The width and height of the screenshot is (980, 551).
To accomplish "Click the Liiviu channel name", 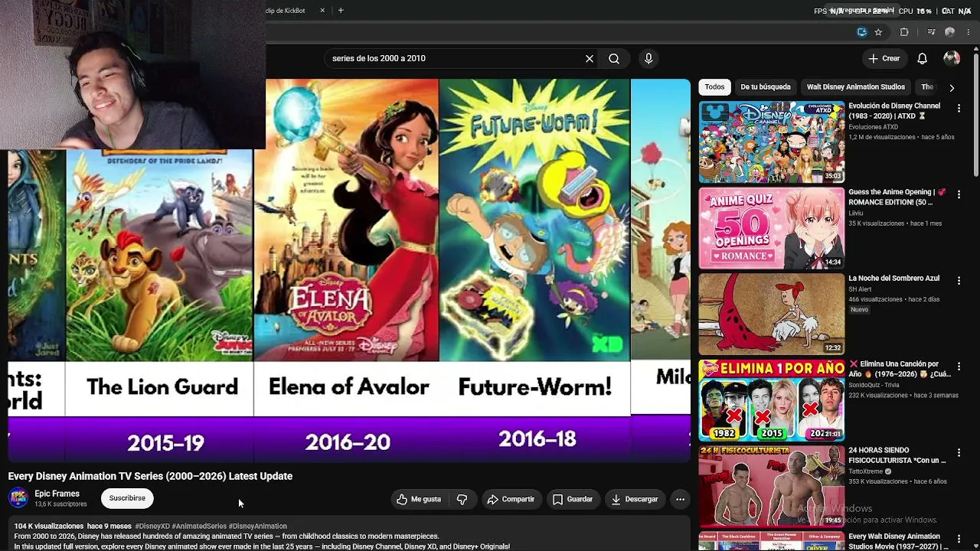I will [x=856, y=213].
